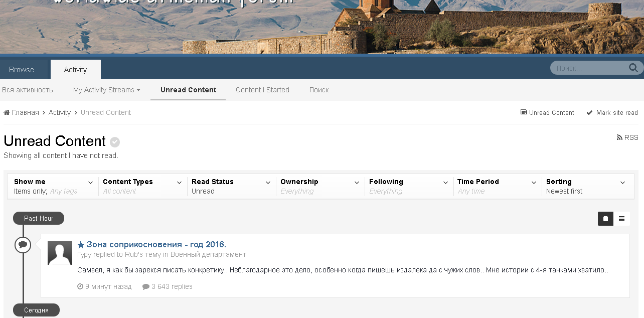Open the My Activity Streams menu
The width and height of the screenshot is (644, 318).
pyautogui.click(x=106, y=90)
